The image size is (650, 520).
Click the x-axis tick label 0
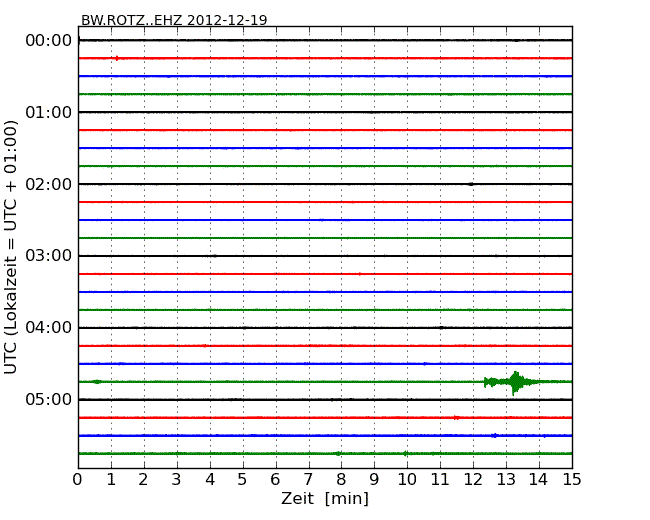pos(78,480)
